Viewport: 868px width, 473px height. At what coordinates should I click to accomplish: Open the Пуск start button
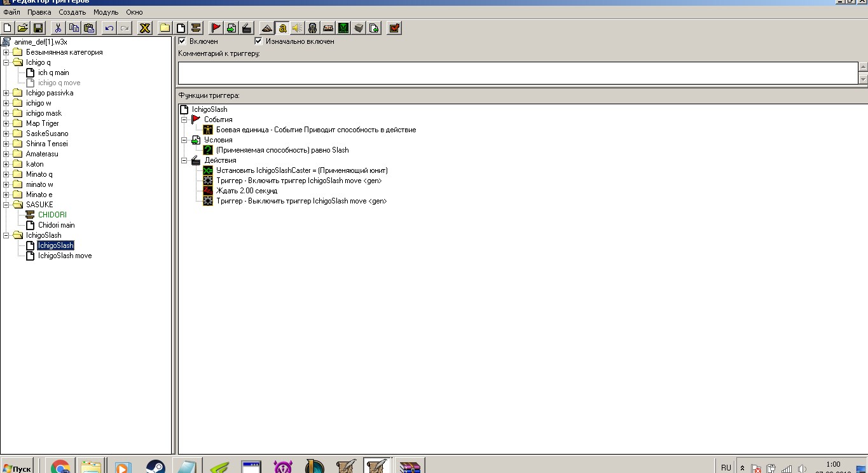(x=17, y=468)
